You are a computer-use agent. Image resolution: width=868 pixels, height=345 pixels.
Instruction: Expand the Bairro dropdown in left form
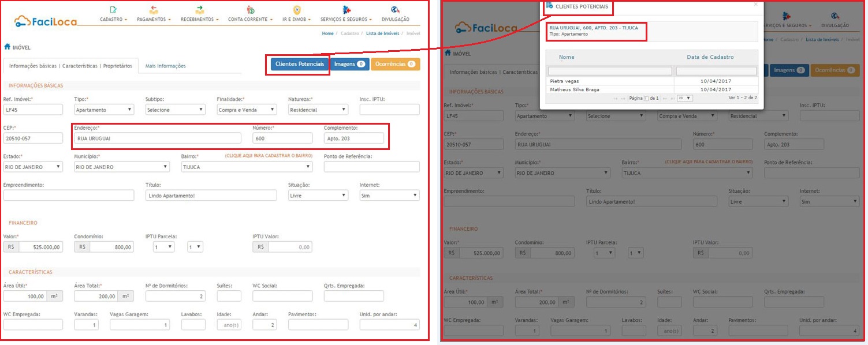pos(247,167)
